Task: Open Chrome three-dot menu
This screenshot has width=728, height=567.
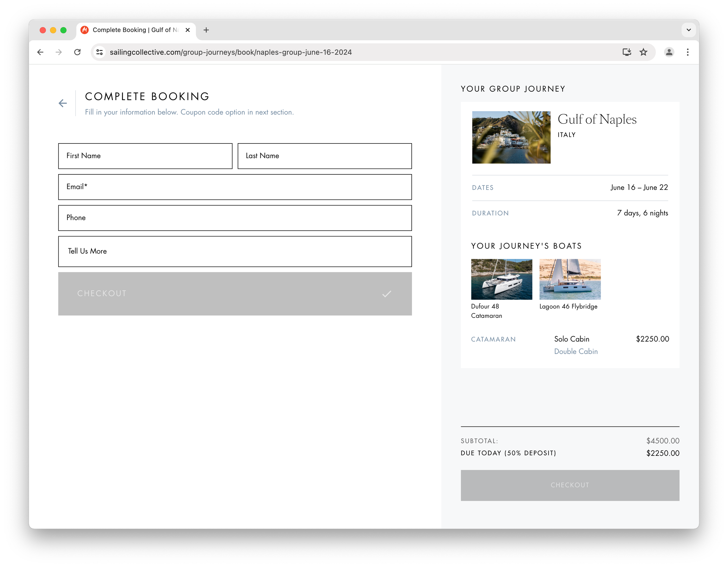Action: tap(688, 52)
